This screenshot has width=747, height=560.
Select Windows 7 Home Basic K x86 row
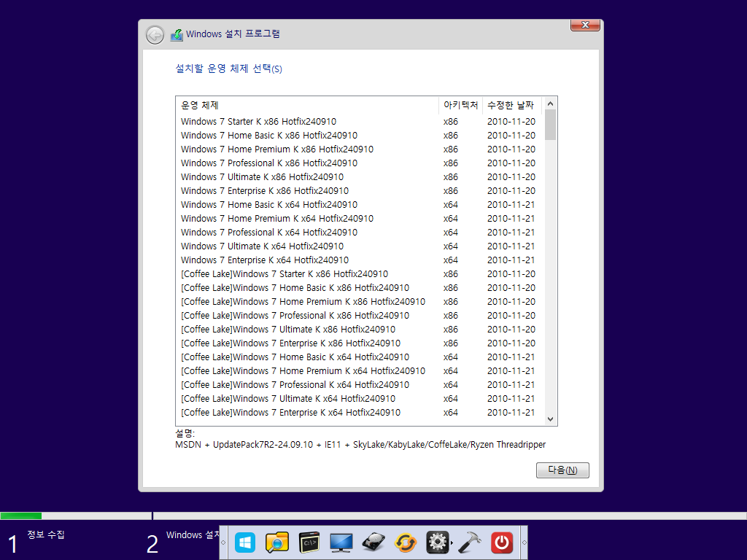pyautogui.click(x=360, y=135)
